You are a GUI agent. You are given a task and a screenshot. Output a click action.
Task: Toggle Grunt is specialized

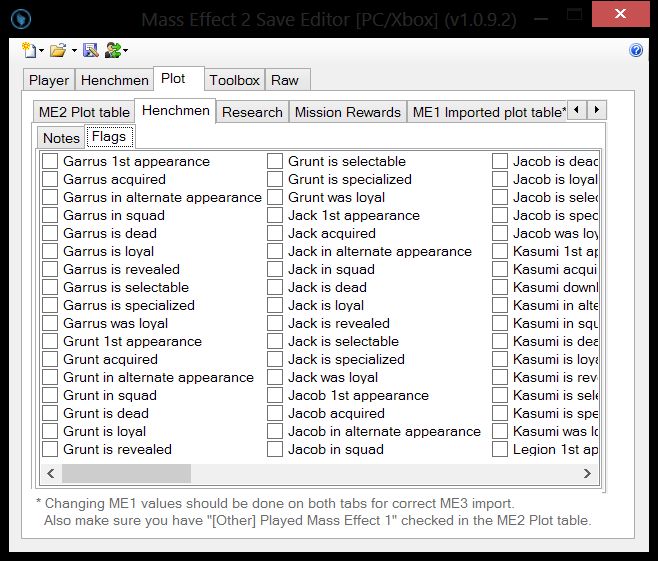(x=275, y=179)
